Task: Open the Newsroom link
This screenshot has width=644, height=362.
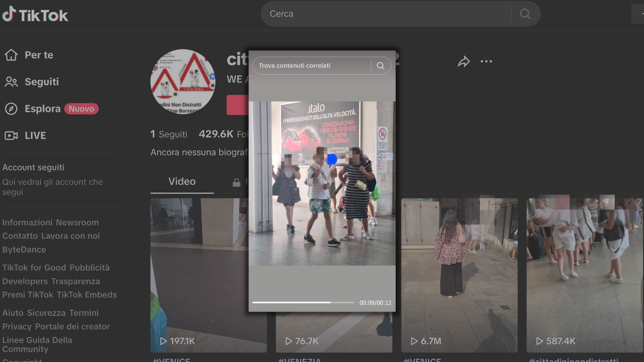Action: 77,222
